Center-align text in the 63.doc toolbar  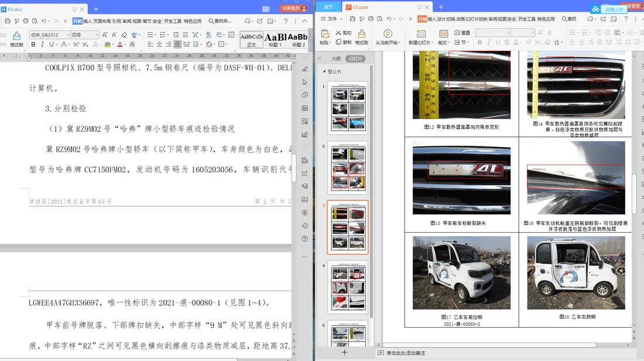(159, 45)
